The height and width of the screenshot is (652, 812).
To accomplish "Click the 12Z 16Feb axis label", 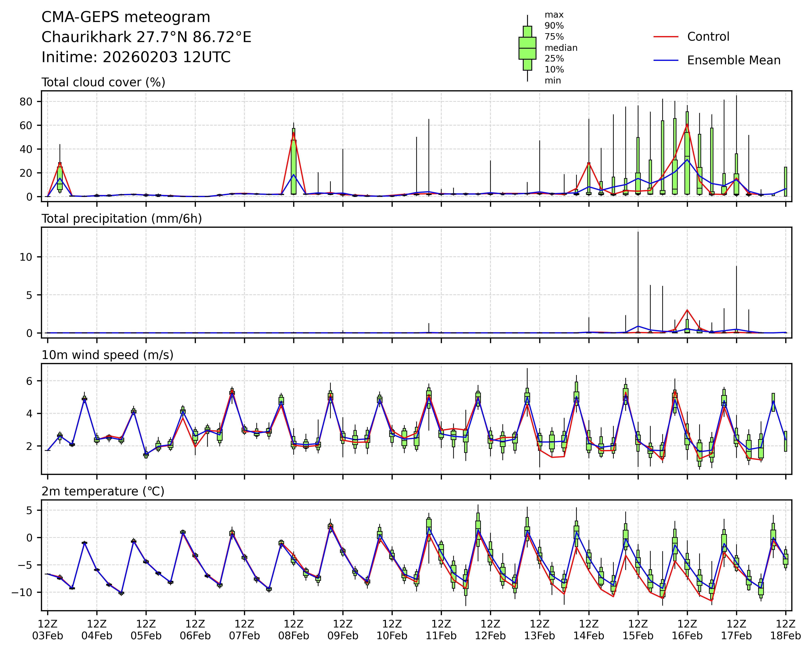I will click(x=687, y=630).
